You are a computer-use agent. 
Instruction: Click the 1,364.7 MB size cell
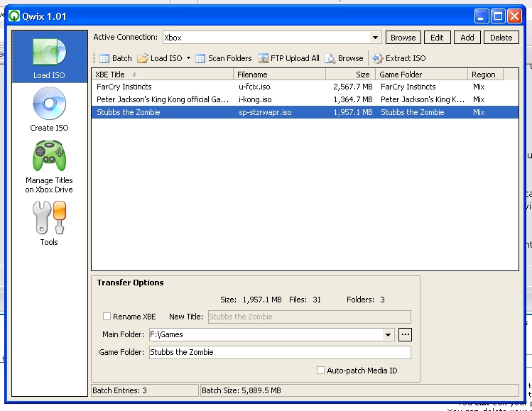click(x=353, y=99)
